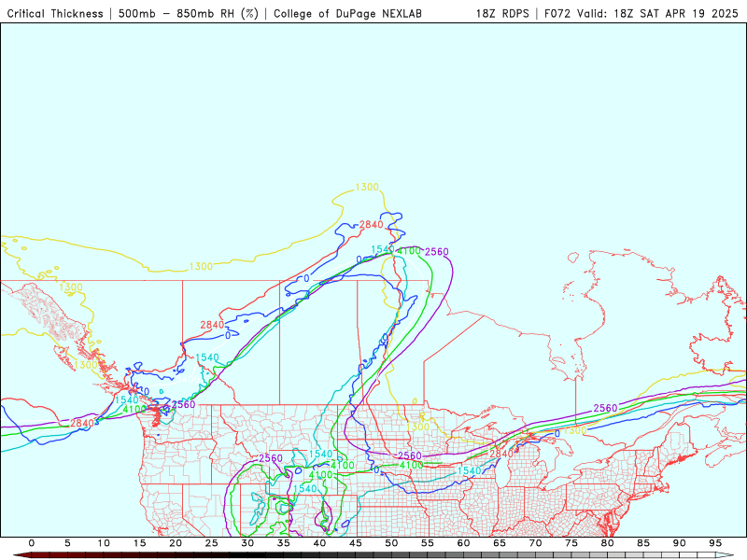
Task: Select the 55 tick on the color scale
Action: point(428,543)
